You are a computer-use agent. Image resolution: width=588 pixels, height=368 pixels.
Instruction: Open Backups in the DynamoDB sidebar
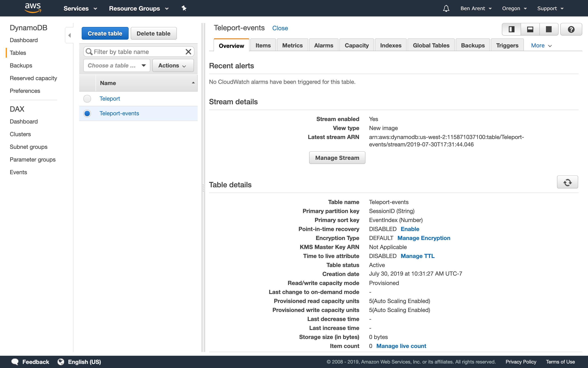tap(21, 65)
